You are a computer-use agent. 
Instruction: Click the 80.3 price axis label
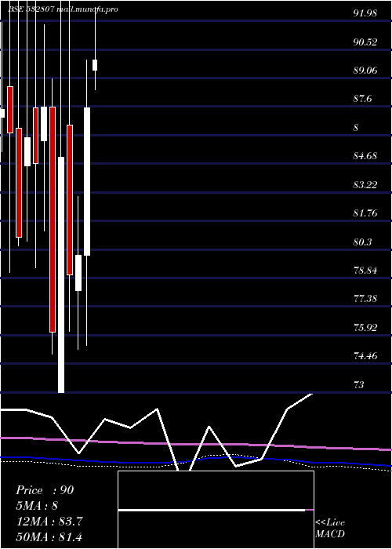[x=362, y=242]
